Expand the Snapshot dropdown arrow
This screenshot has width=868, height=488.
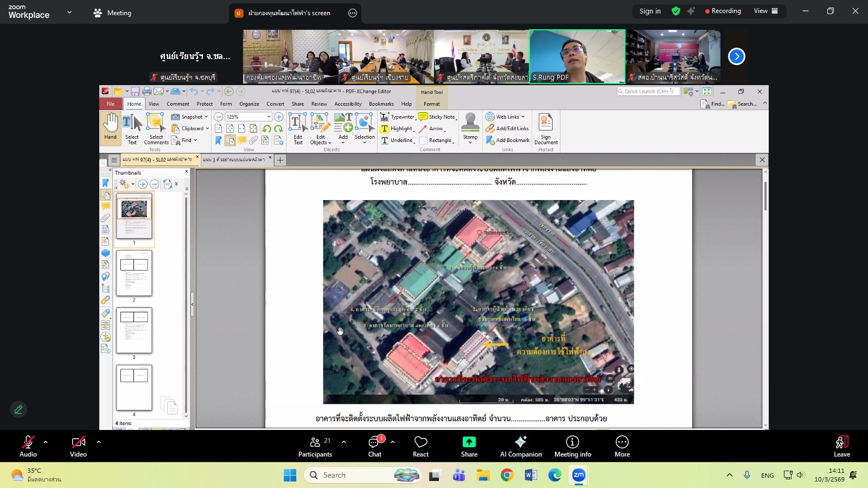pyautogui.click(x=206, y=117)
